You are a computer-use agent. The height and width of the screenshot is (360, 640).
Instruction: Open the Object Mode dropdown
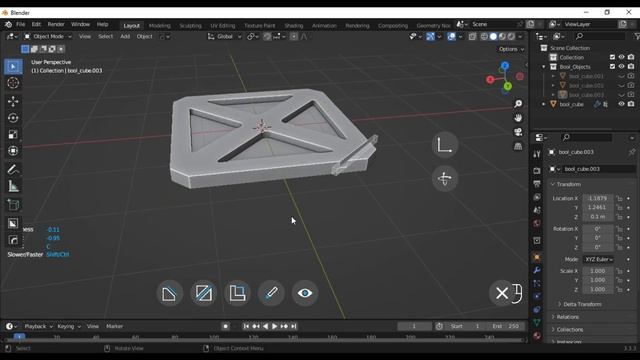click(47, 37)
